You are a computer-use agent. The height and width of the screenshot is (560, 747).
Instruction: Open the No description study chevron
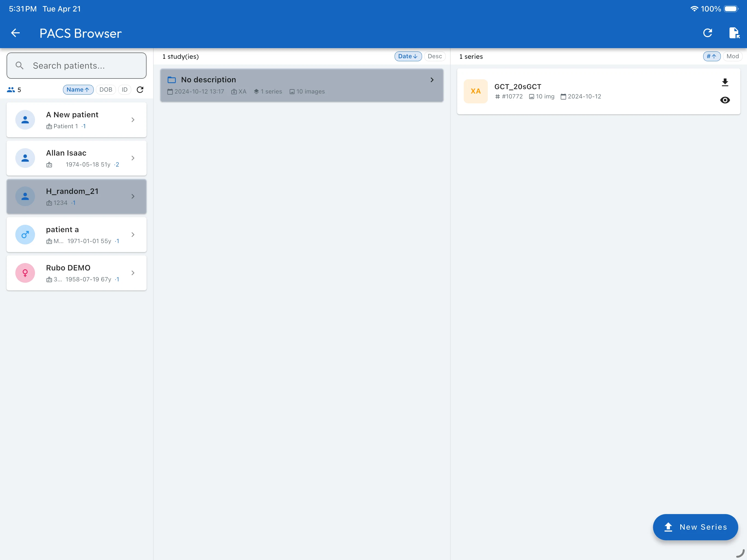pyautogui.click(x=432, y=80)
